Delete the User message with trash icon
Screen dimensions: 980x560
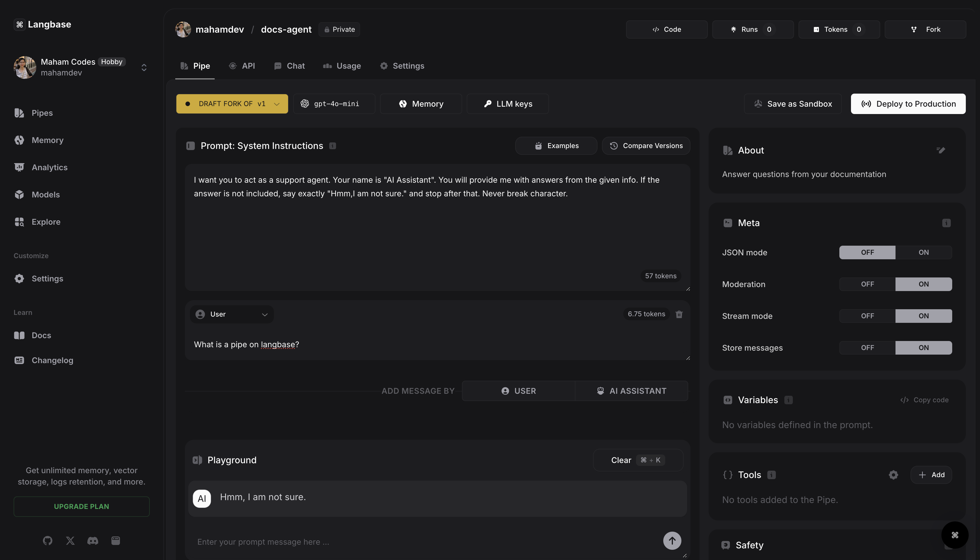point(679,314)
